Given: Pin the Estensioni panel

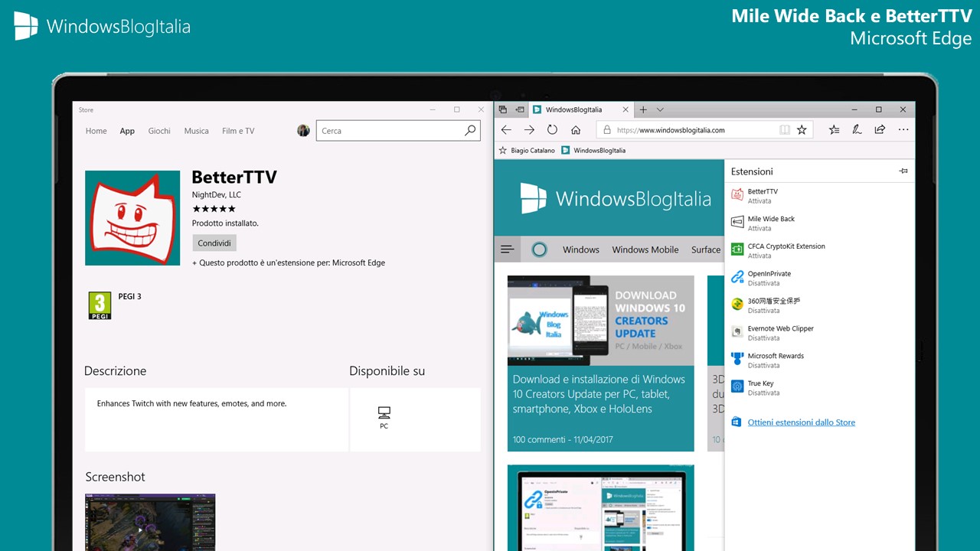Looking at the screenshot, I should [x=903, y=171].
